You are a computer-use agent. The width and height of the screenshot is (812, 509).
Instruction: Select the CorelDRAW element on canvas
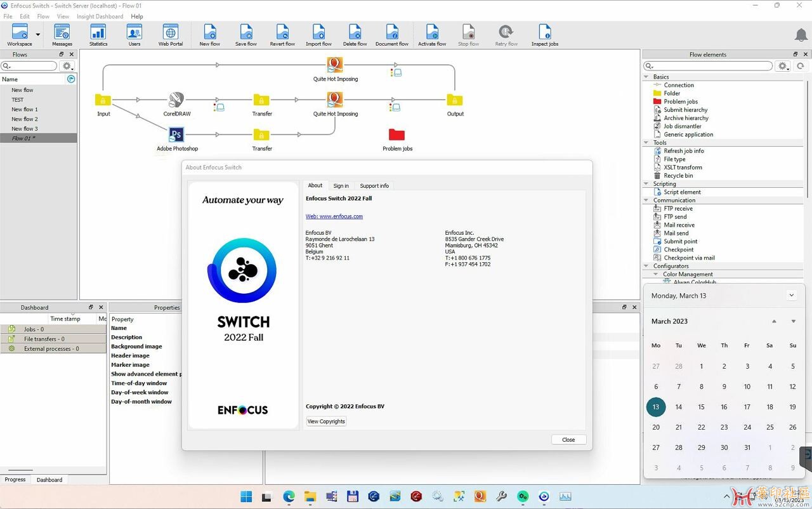[x=176, y=100]
